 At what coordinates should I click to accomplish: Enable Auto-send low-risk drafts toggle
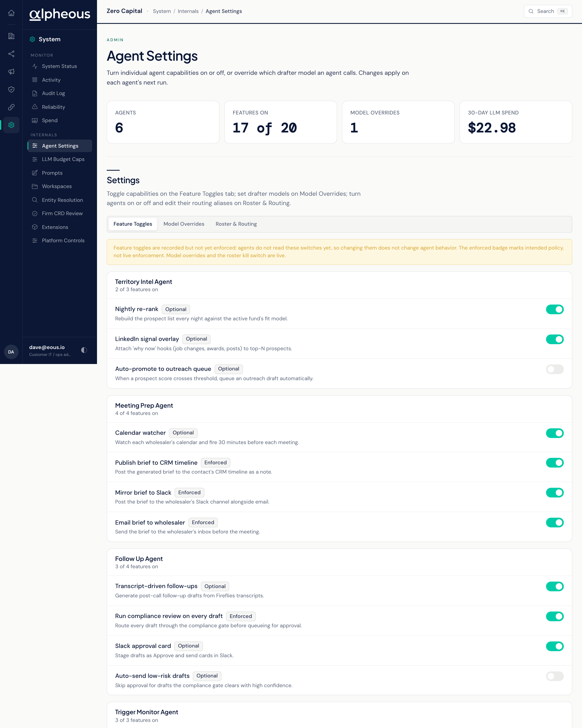[554, 676]
